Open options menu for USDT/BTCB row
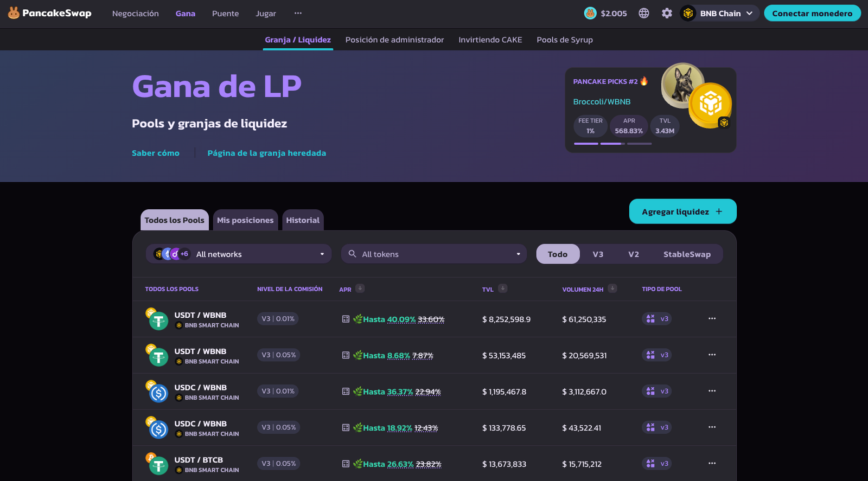 pyautogui.click(x=712, y=463)
